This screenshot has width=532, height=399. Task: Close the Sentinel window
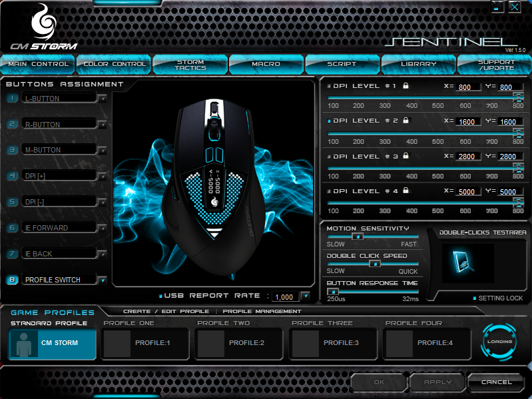[x=515, y=7]
